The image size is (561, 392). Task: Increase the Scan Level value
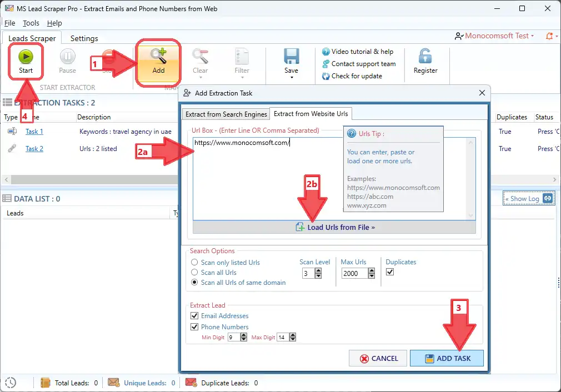318,271
